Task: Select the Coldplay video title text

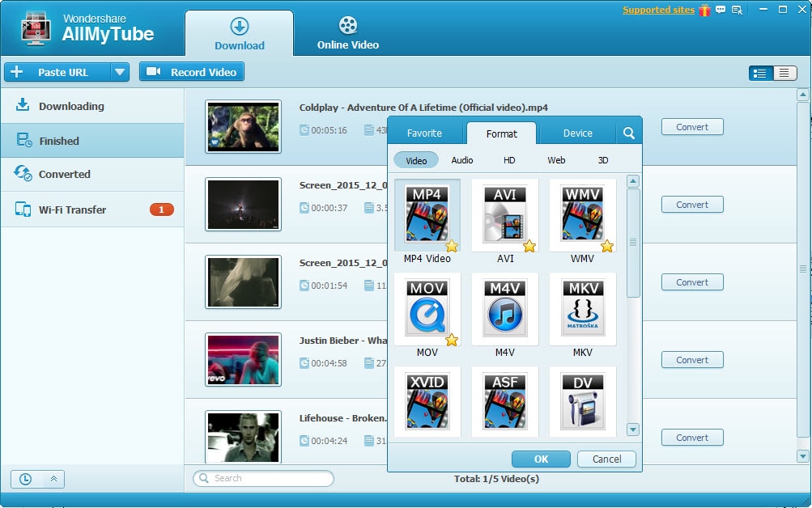Action: 423,108
